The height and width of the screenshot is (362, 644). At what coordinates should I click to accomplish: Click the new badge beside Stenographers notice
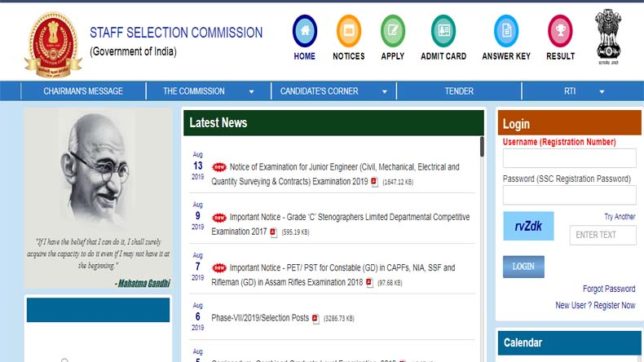[219, 217]
